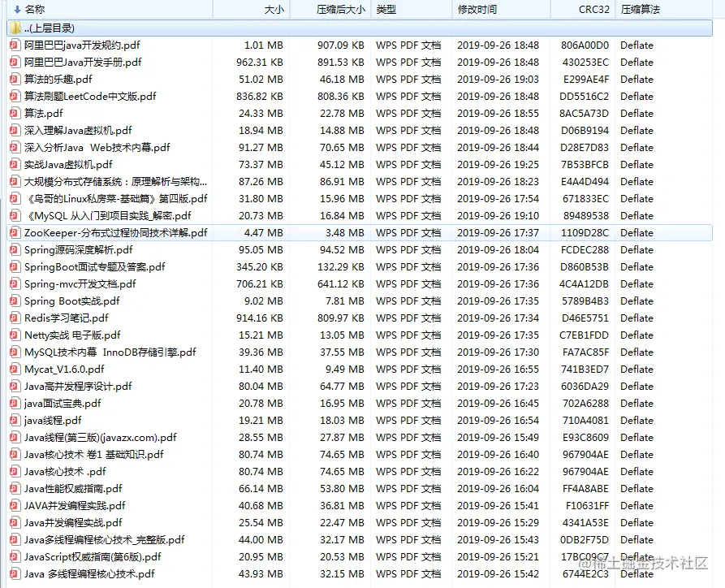Image resolution: width=725 pixels, height=588 pixels.
Task: Click modified time 2019-09-26 15:49
Action: pos(498,437)
